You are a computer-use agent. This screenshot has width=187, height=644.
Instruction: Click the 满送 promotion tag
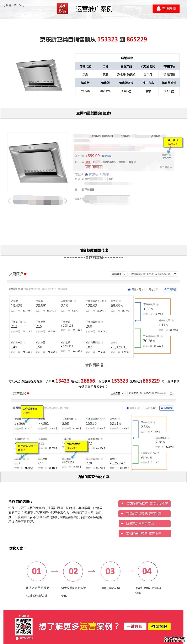[x=88, y=162]
